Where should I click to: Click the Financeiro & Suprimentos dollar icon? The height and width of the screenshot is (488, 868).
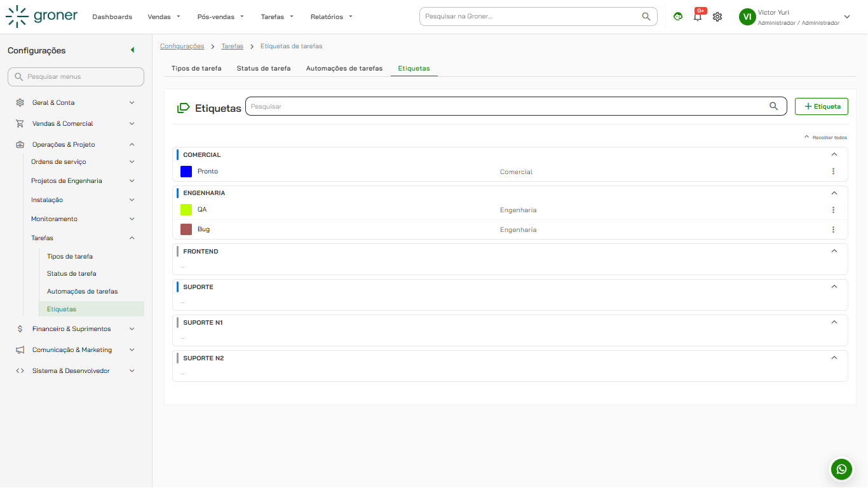(x=20, y=329)
